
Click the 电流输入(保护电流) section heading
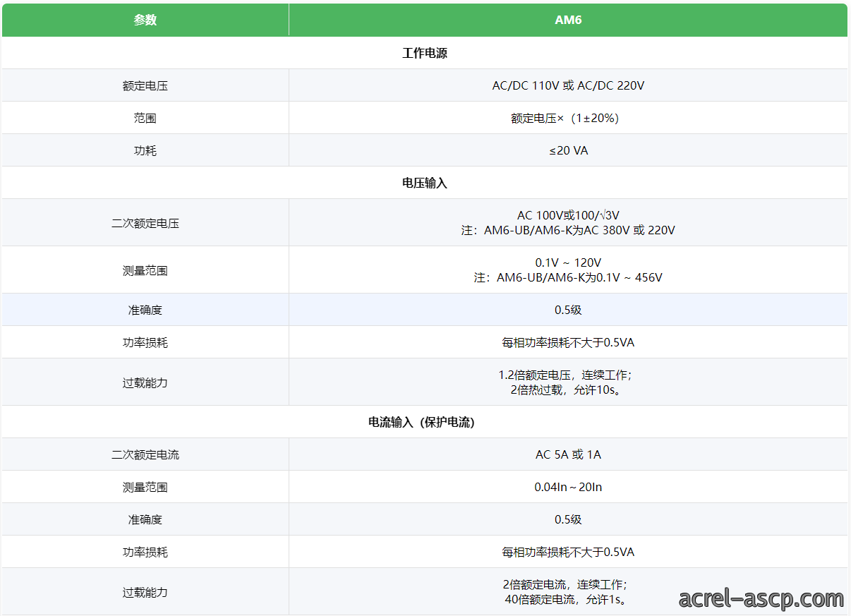tap(421, 422)
